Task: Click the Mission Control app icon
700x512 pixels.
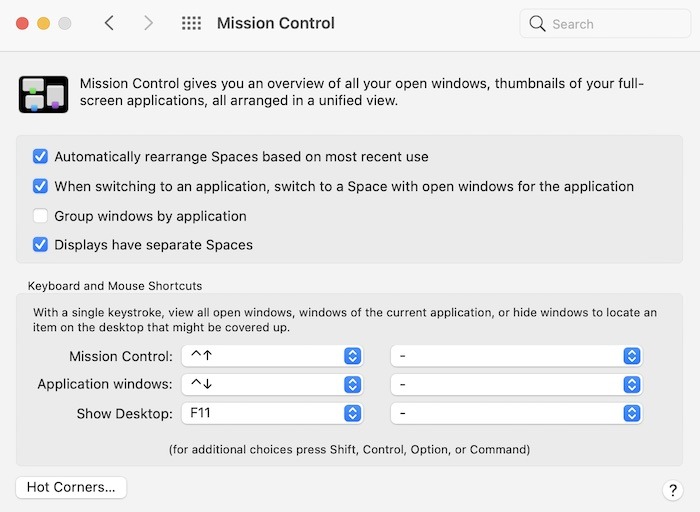Action: click(x=43, y=94)
